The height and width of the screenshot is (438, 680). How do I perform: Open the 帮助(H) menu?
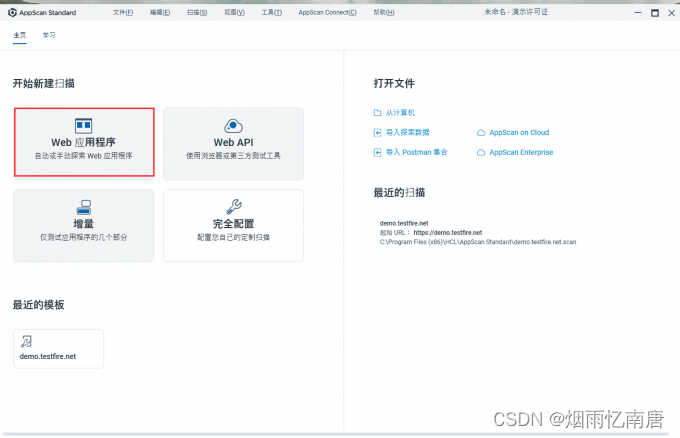coord(384,13)
